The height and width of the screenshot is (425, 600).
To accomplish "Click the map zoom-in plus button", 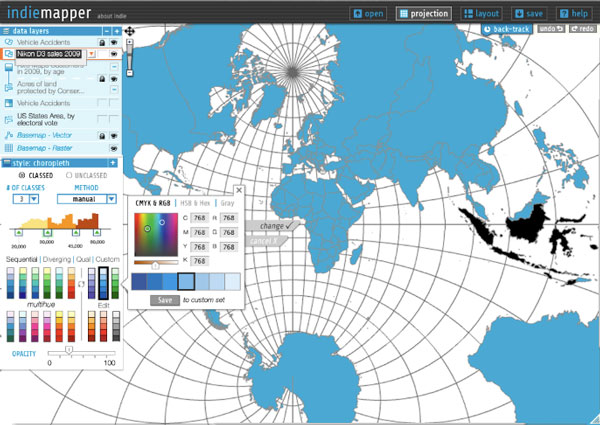I will pos(130,42).
